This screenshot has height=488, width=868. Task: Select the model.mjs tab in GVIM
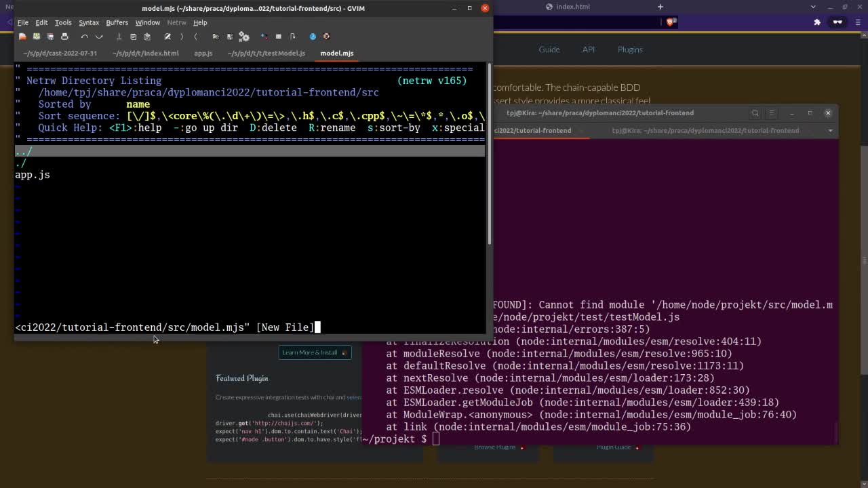pos(337,53)
